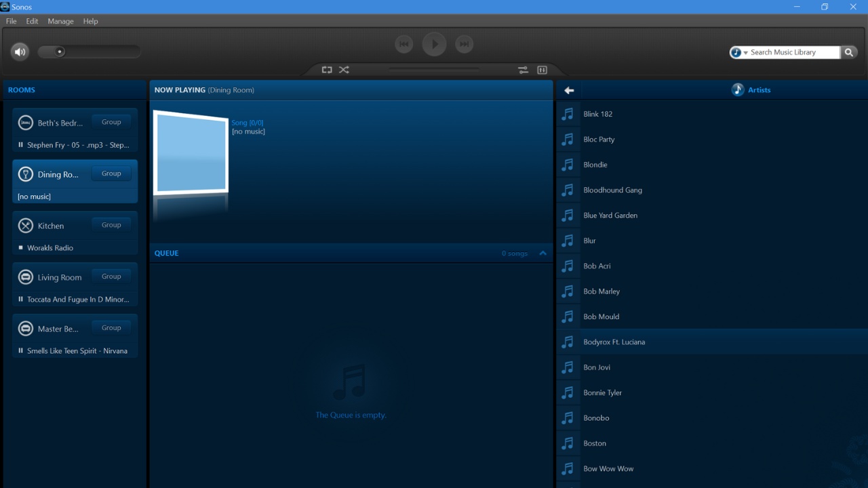
Task: Click the Bob Acri music icon
Action: coord(568,266)
